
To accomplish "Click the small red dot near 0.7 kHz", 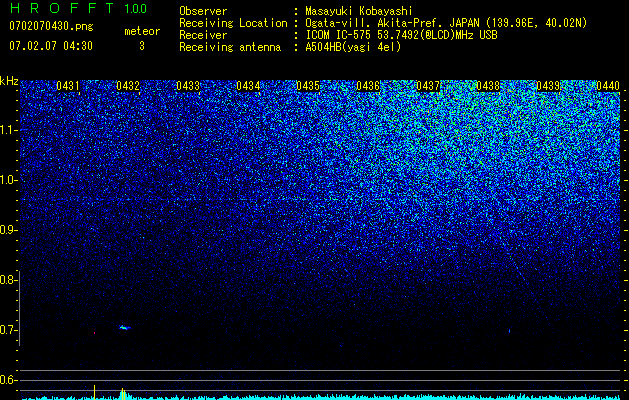I will tap(94, 333).
